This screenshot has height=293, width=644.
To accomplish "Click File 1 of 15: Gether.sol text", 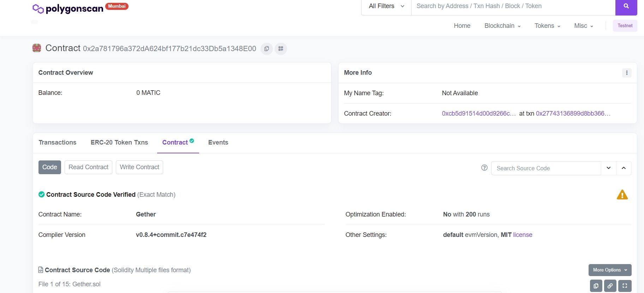I will pyautogui.click(x=70, y=284).
